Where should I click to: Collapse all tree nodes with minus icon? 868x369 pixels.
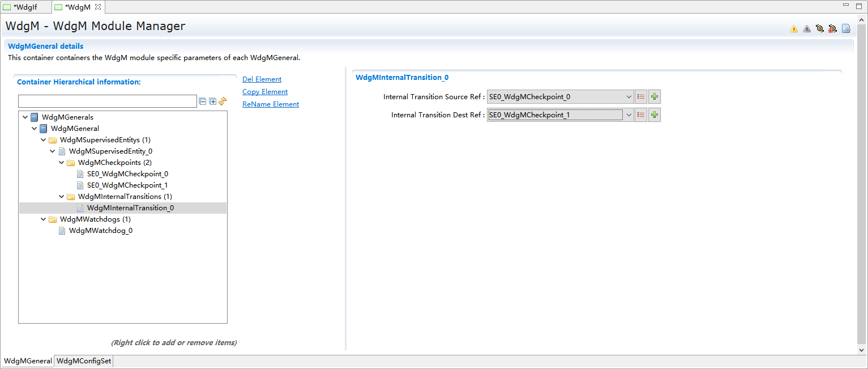tap(203, 101)
